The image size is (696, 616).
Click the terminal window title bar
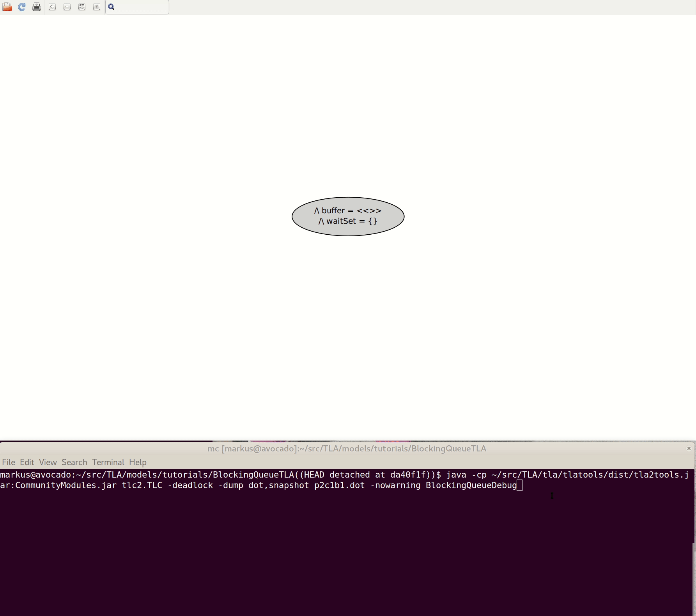(x=347, y=449)
